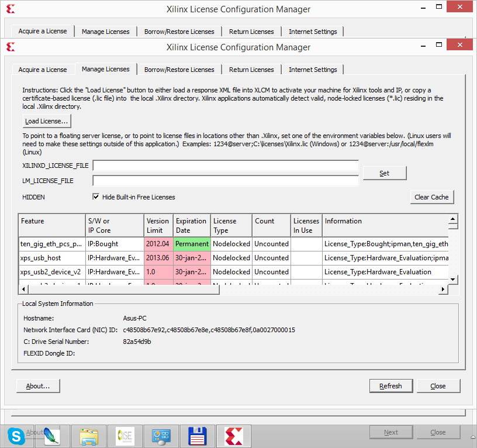Click the License Type column header
Image resolution: width=477 pixels, height=448 pixels.
231,226
